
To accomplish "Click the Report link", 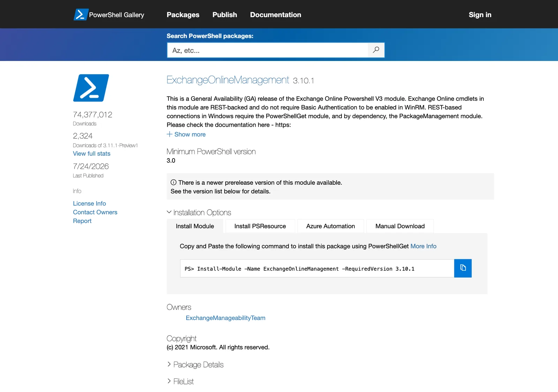I will coord(82,221).
